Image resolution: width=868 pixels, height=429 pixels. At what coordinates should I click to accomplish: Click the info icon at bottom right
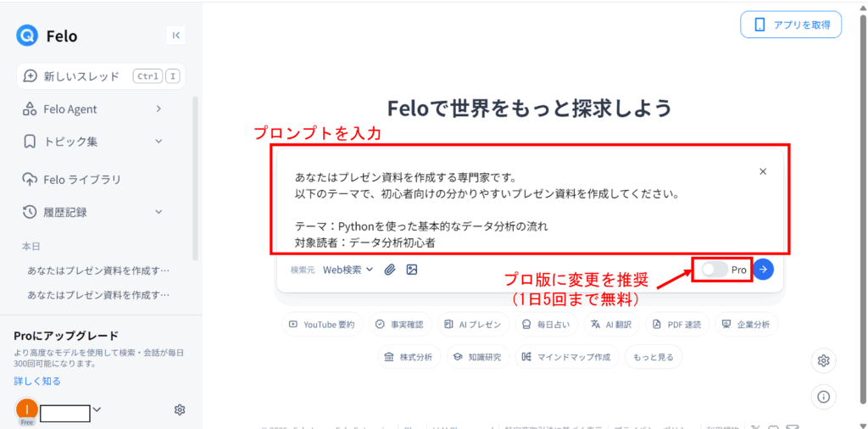click(x=824, y=396)
